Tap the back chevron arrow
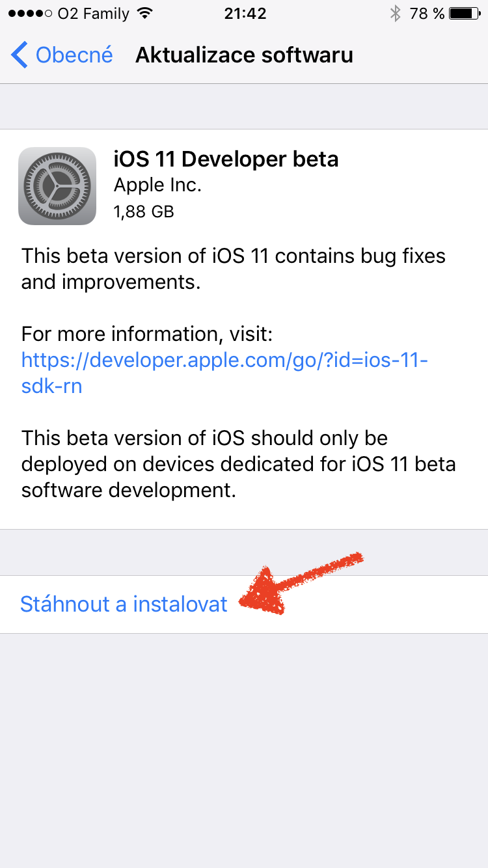 click(x=20, y=55)
